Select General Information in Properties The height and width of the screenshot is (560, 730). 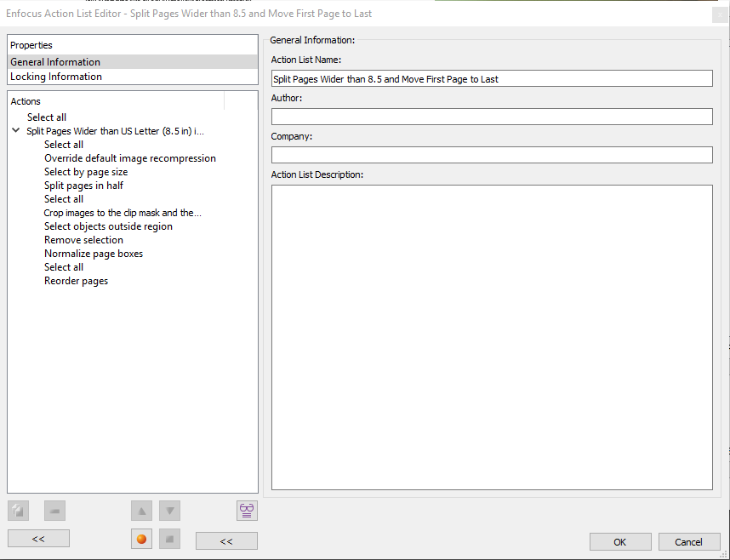(x=55, y=62)
